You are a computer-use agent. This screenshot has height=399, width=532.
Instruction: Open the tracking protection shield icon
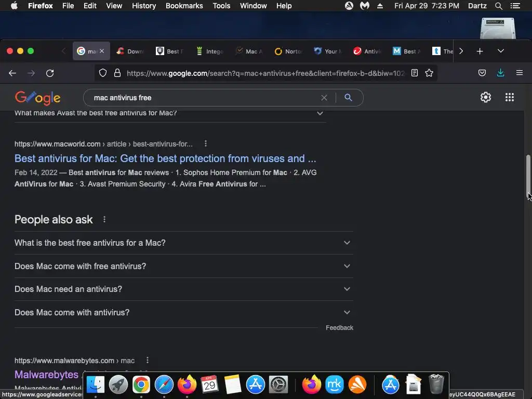[x=103, y=73]
